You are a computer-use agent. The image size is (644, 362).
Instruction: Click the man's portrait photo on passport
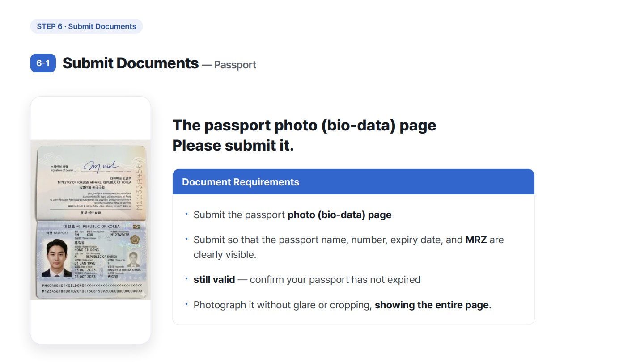click(57, 258)
